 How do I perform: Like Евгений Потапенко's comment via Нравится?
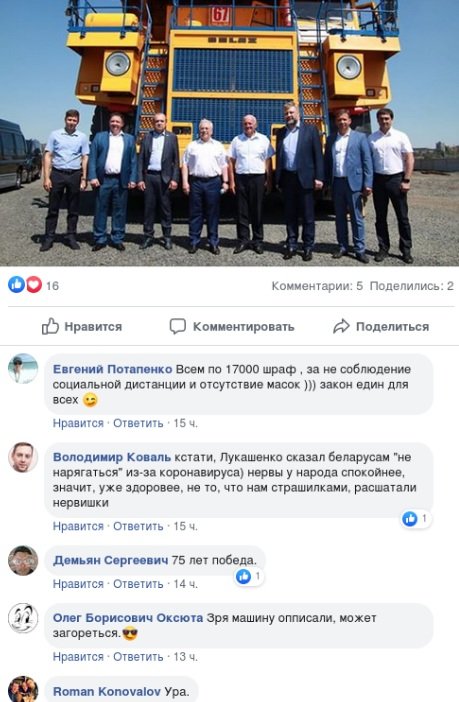[78, 423]
